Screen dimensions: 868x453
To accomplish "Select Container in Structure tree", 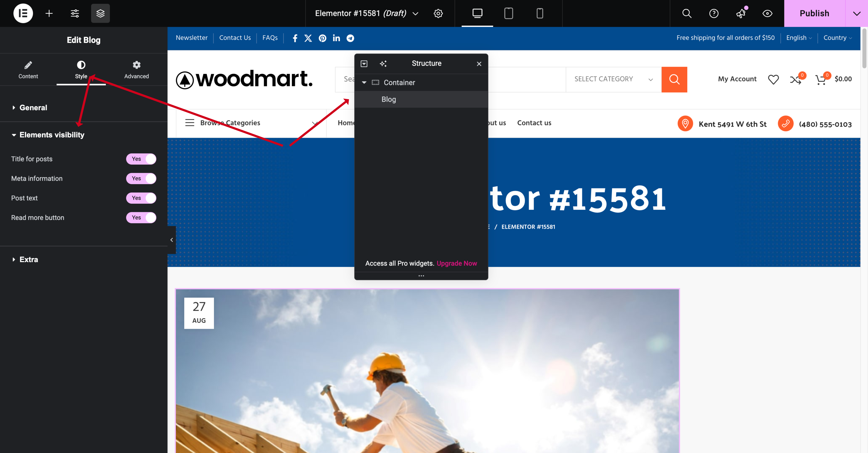I will [x=421, y=83].
